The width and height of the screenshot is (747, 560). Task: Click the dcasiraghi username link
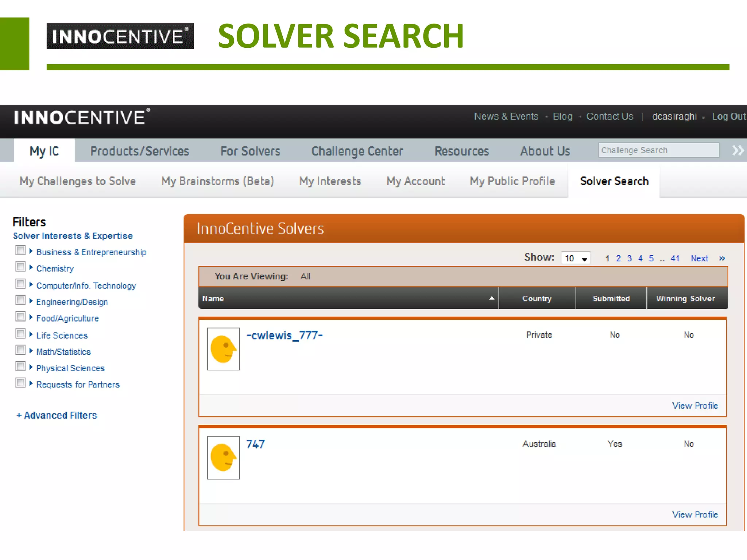click(x=674, y=116)
